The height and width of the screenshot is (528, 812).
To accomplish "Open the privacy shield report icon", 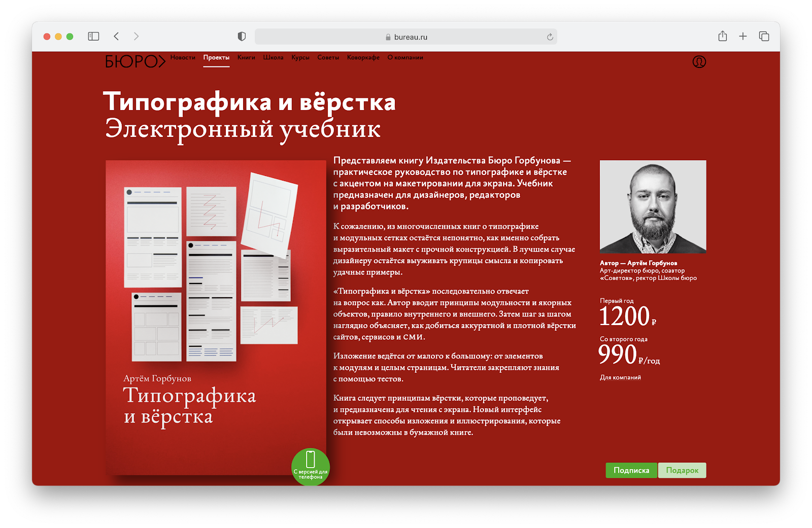I will click(242, 37).
